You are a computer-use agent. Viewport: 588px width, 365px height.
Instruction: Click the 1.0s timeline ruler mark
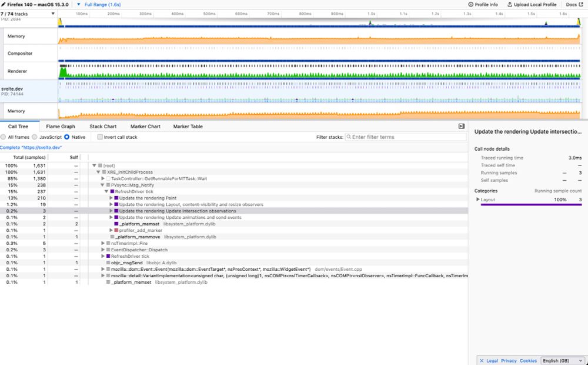pos(371,14)
